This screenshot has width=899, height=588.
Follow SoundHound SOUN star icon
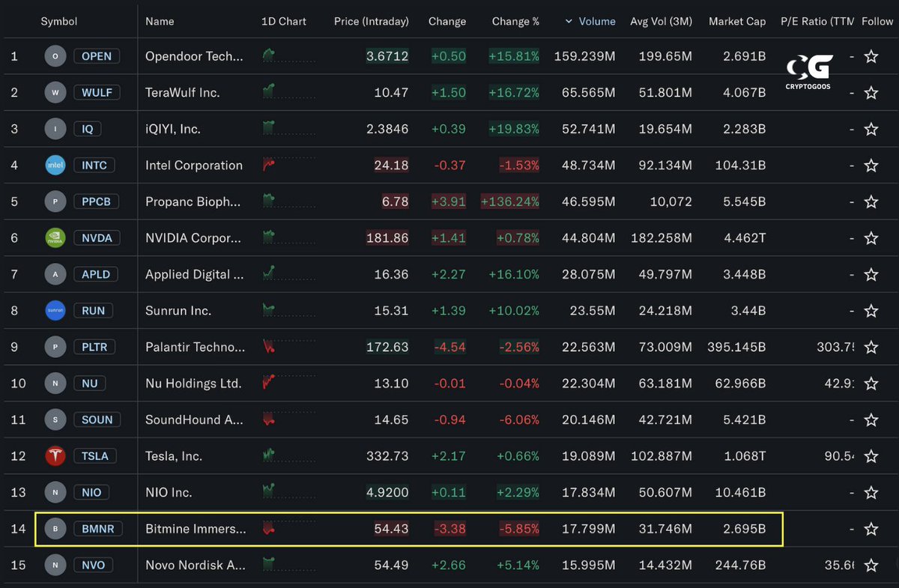871,419
